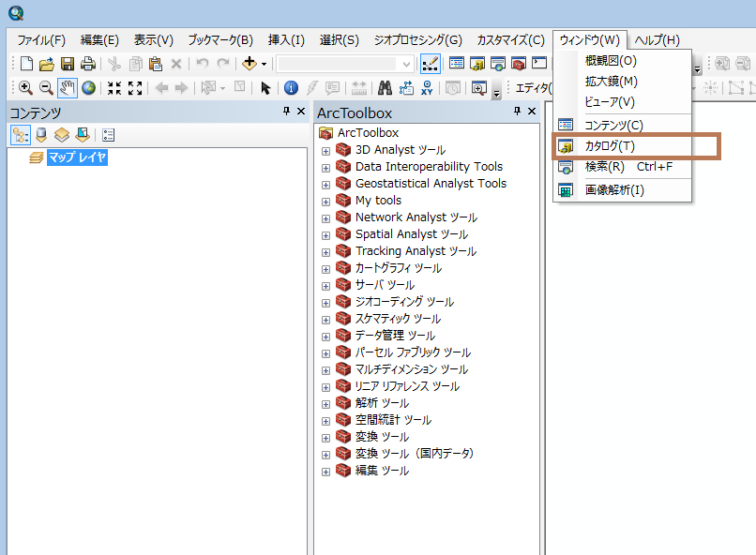This screenshot has height=555, width=756.
Task: Open the Editor toolbar pencil icon
Action: coord(431,64)
